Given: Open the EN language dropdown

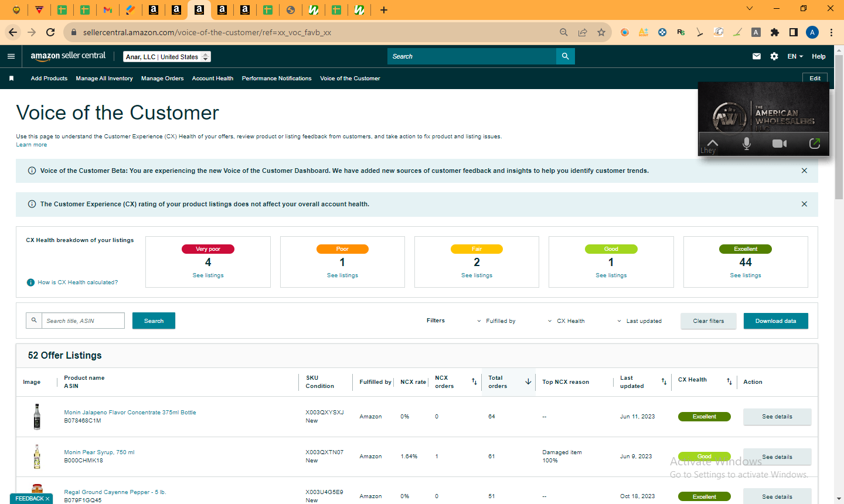Looking at the screenshot, I should pyautogui.click(x=795, y=56).
